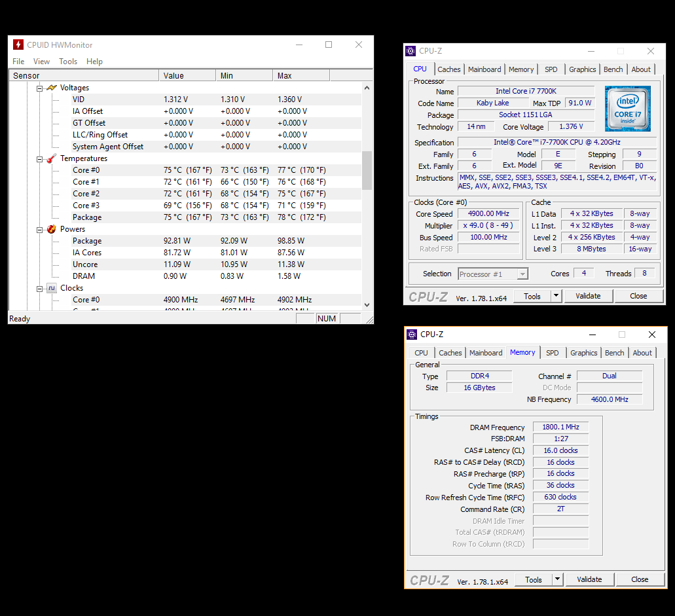
Task: Click the Max column header
Action: 301,76
